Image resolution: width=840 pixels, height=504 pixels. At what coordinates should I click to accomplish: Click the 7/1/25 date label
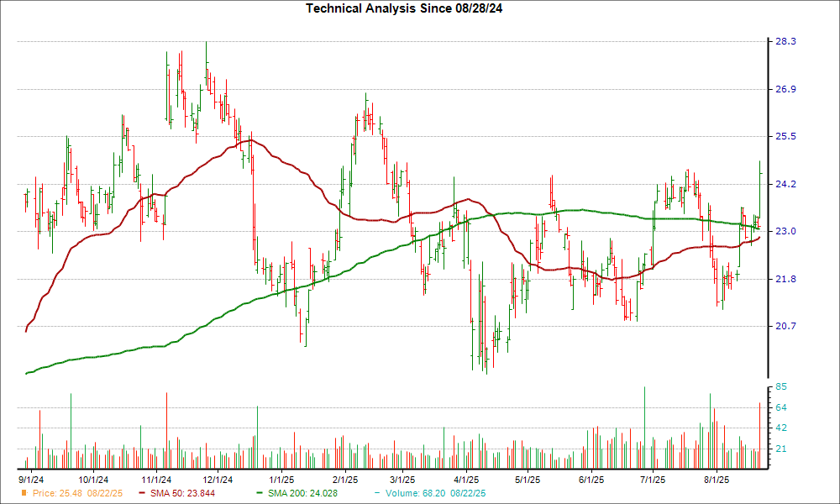pos(653,480)
